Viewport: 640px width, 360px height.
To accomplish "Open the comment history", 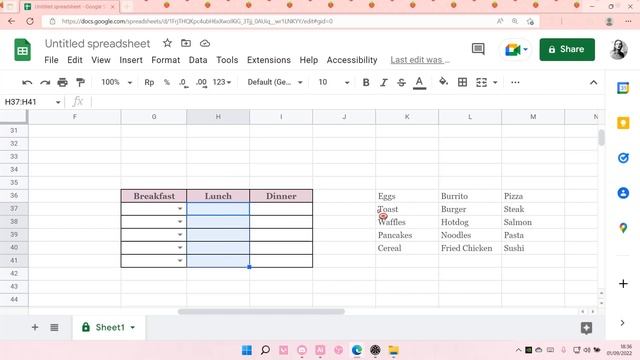I will click(x=478, y=49).
